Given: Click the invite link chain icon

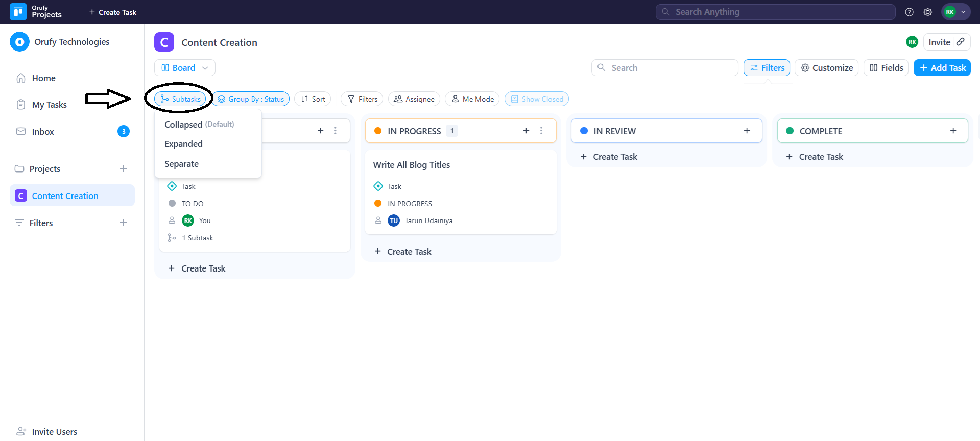Looking at the screenshot, I should [961, 42].
